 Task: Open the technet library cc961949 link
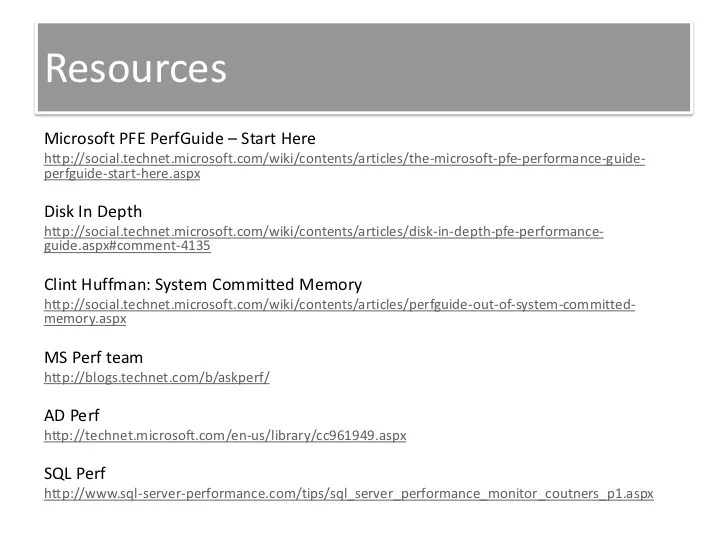225,436
